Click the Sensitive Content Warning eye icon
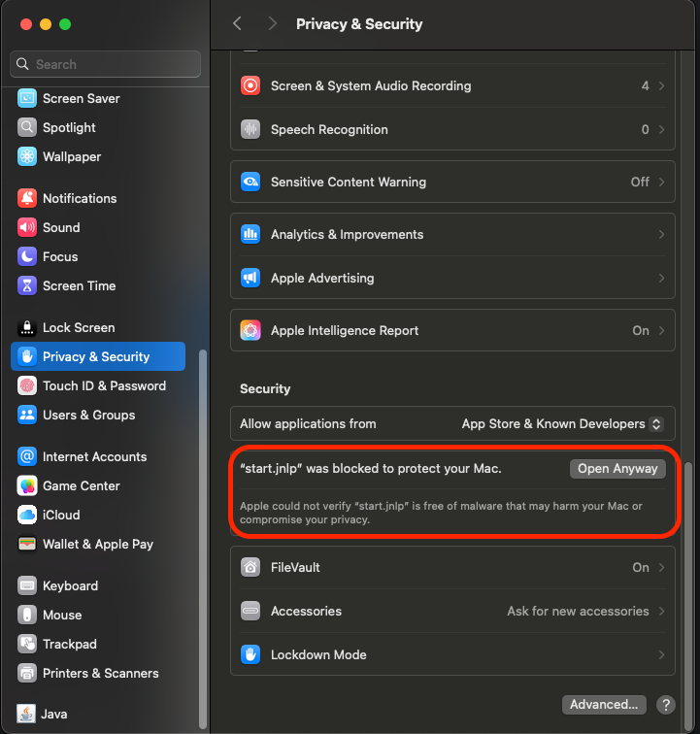Image resolution: width=700 pixels, height=734 pixels. point(250,182)
